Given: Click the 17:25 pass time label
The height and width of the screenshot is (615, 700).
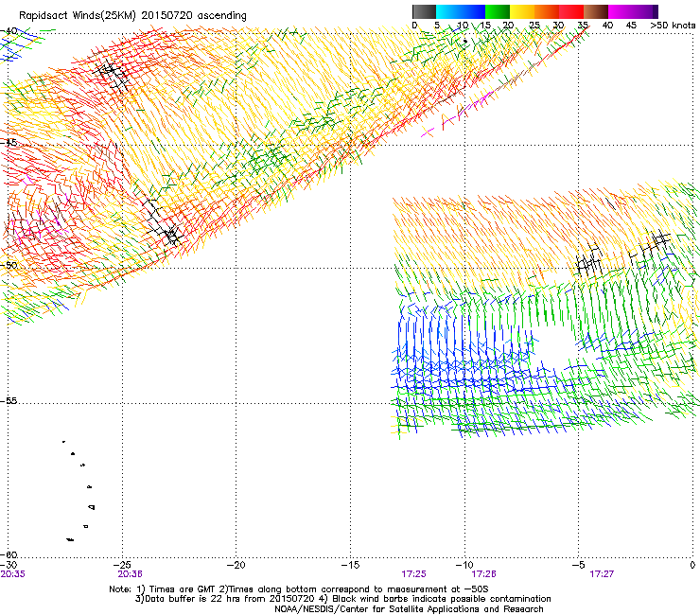Looking at the screenshot, I should point(413,574).
